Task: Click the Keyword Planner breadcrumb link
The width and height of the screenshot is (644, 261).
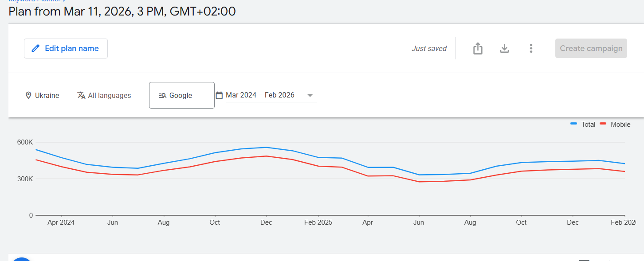Action: 34,1
